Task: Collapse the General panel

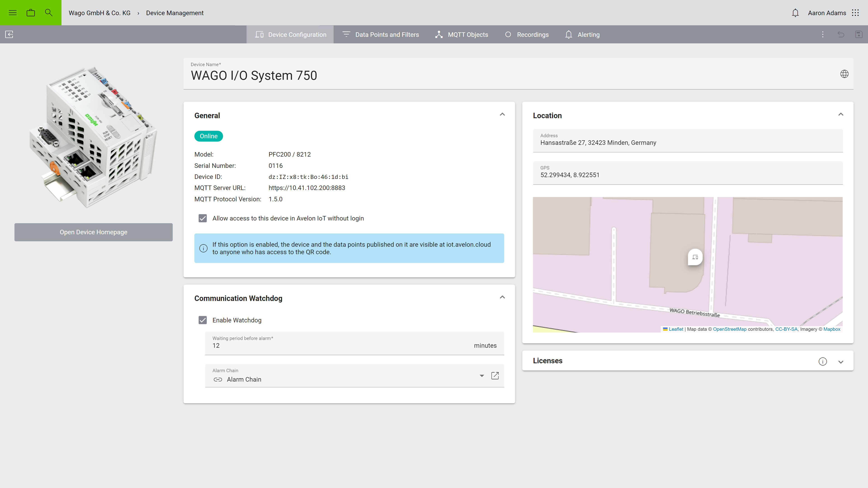Action: pos(502,115)
